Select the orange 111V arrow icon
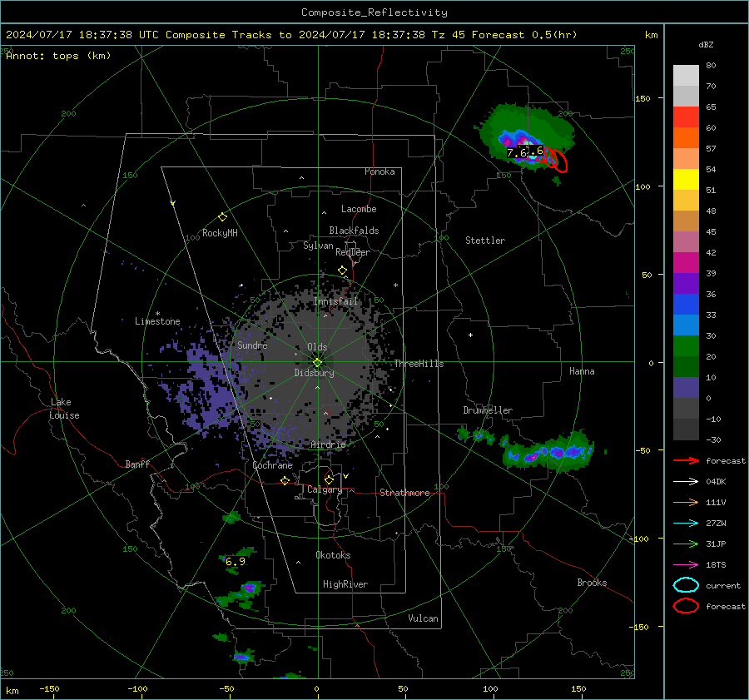 coord(686,502)
